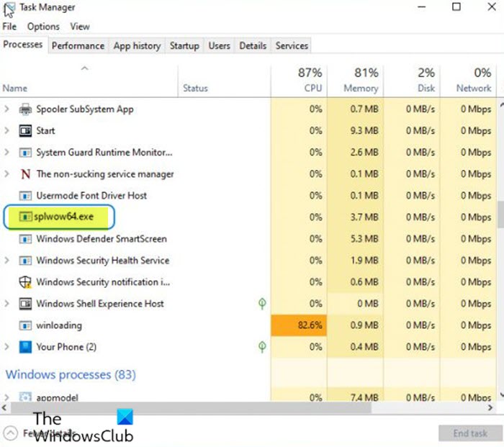This screenshot has width=504, height=447.
Task: Open the Options menu
Action: [x=43, y=27]
